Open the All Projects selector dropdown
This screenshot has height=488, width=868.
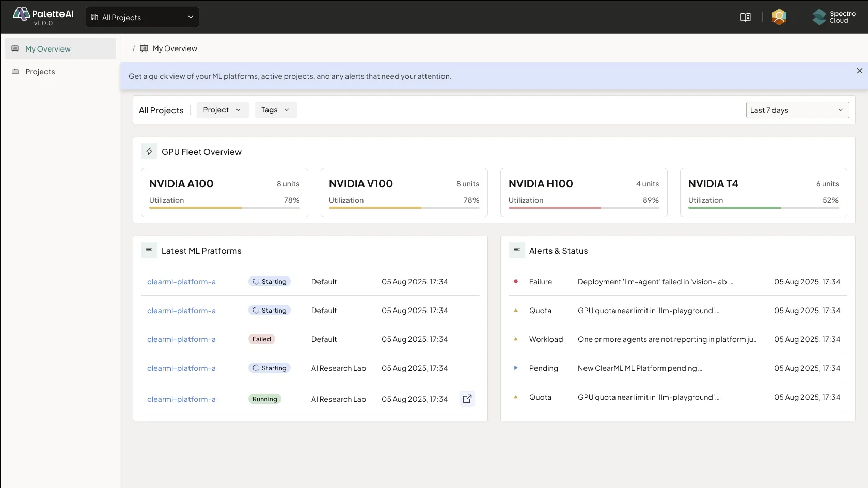(x=142, y=17)
